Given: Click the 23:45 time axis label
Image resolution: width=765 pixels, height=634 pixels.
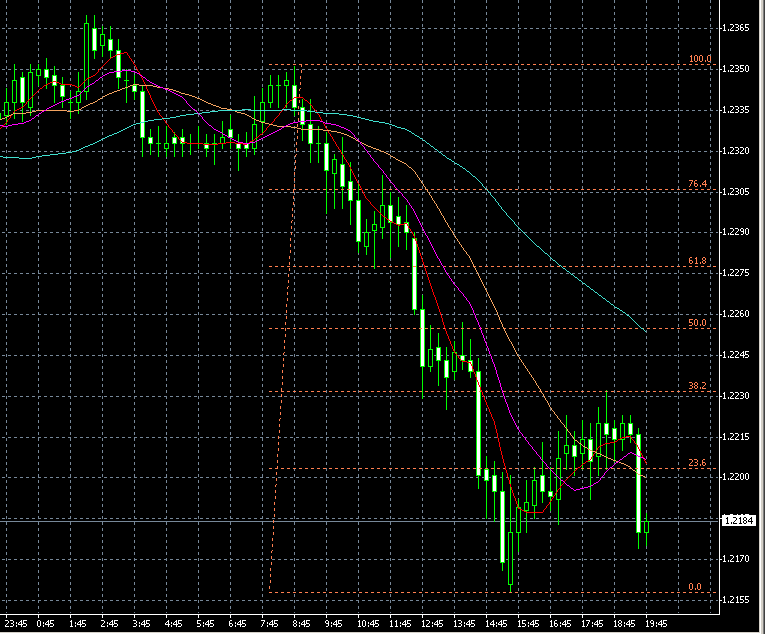Looking at the screenshot, I should click(16, 624).
